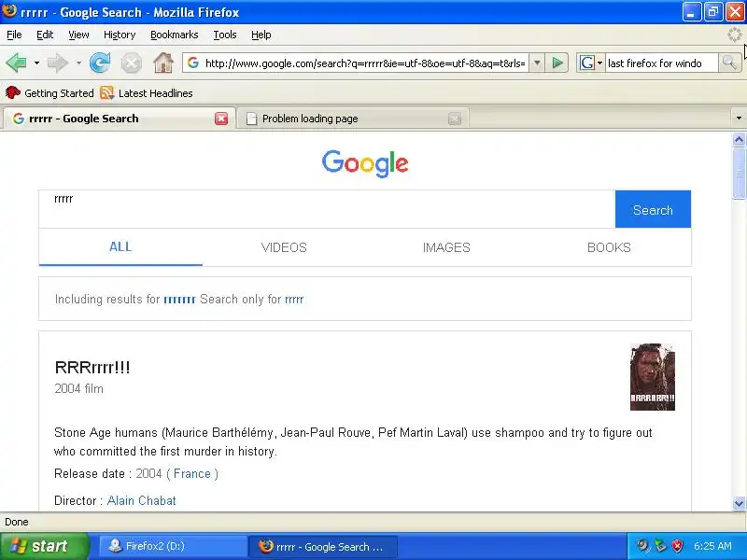Open the Windows Start menu

tap(44, 546)
